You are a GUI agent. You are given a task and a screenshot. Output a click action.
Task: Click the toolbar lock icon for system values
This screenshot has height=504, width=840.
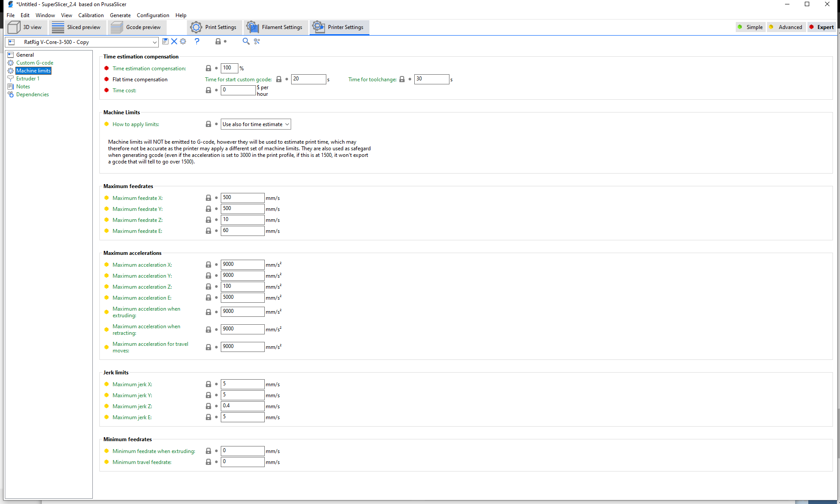(218, 41)
